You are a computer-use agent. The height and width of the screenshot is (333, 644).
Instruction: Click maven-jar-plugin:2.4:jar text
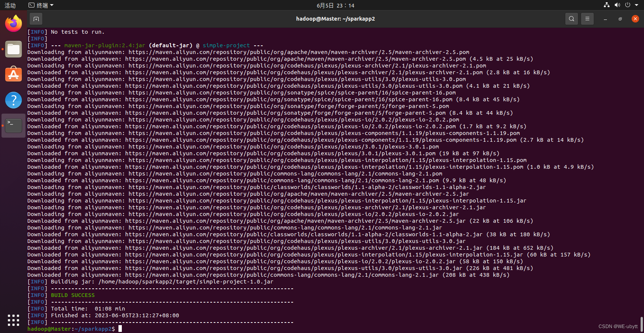tap(105, 45)
